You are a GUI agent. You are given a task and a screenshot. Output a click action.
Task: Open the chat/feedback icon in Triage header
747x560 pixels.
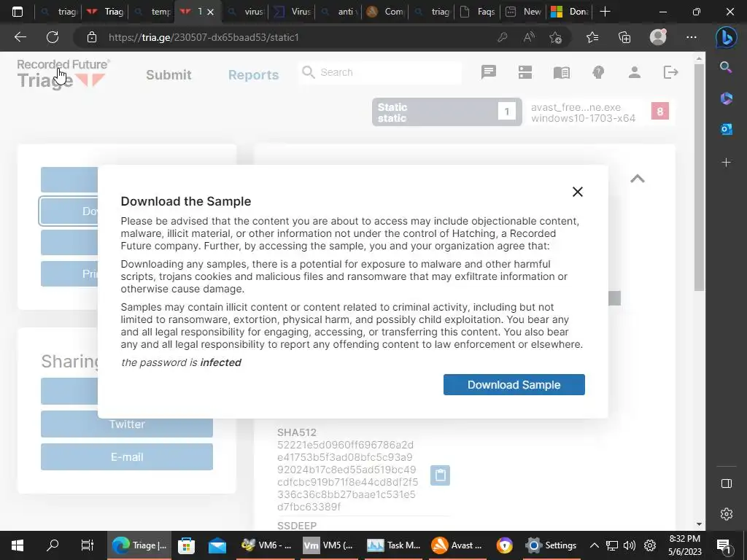[488, 72]
